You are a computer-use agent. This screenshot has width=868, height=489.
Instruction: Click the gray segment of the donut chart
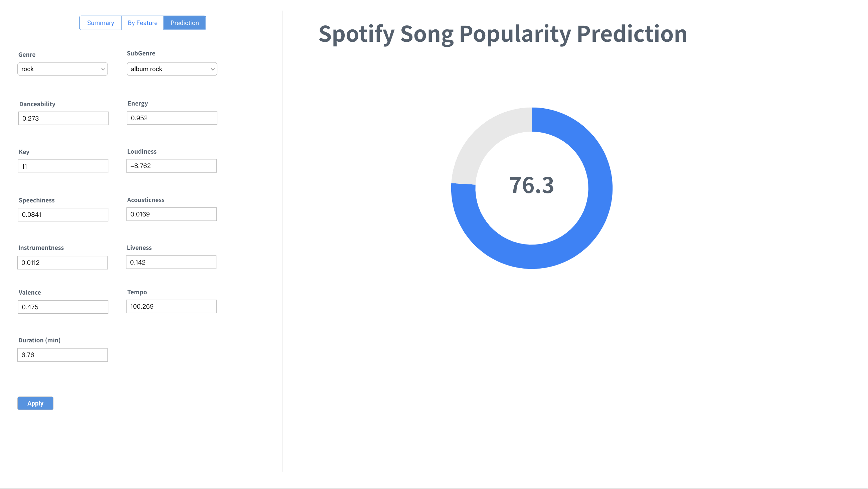(485, 142)
